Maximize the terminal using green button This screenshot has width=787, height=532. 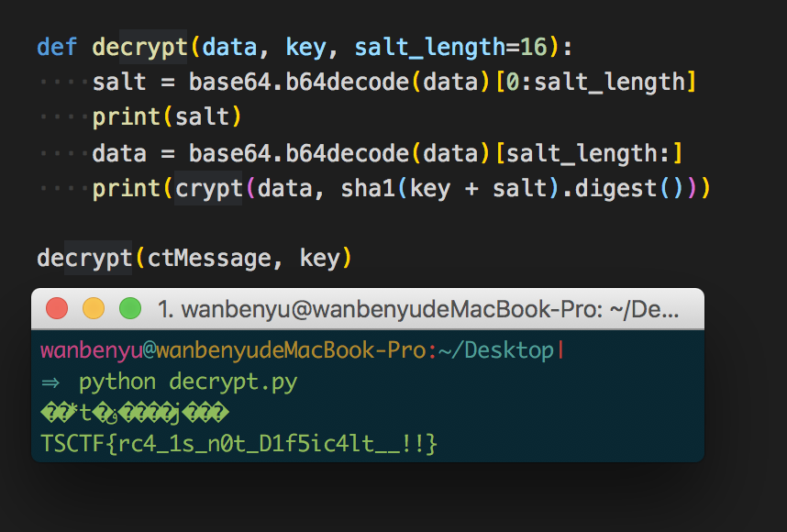coord(130,308)
